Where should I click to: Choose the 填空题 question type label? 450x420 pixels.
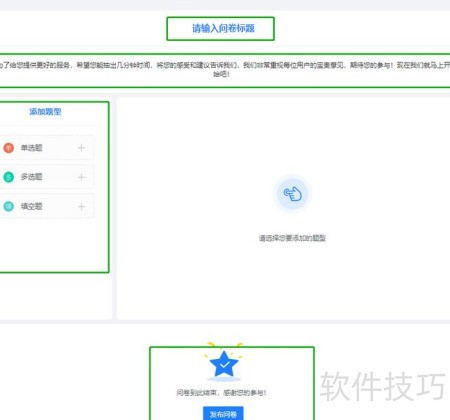31,206
